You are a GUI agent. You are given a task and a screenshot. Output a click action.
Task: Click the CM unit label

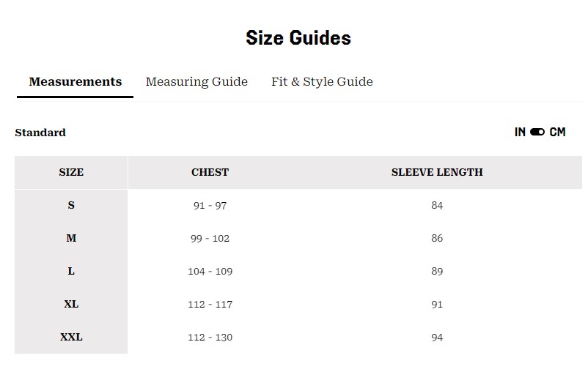coord(557,133)
